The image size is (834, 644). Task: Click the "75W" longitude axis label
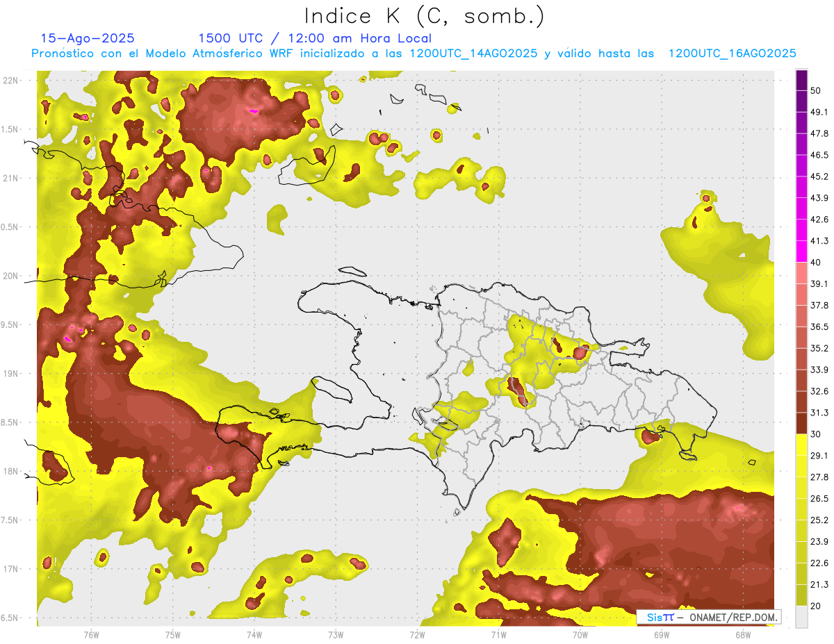(173, 634)
